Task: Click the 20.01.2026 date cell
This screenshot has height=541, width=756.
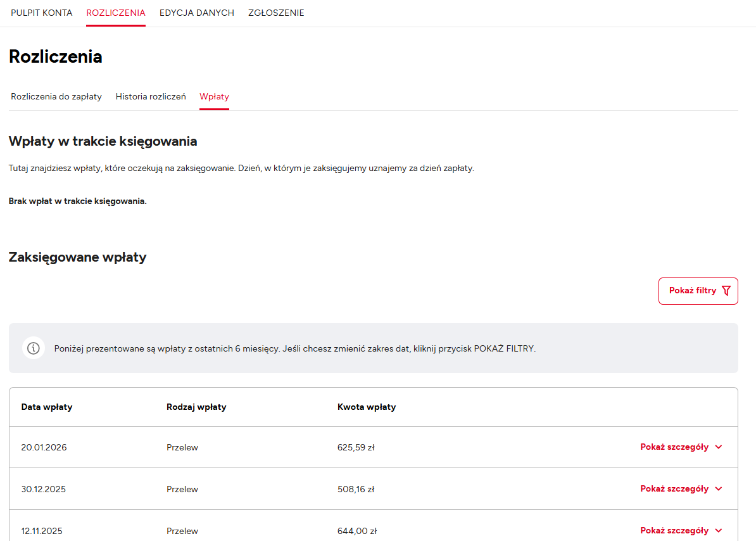Action: (44, 448)
